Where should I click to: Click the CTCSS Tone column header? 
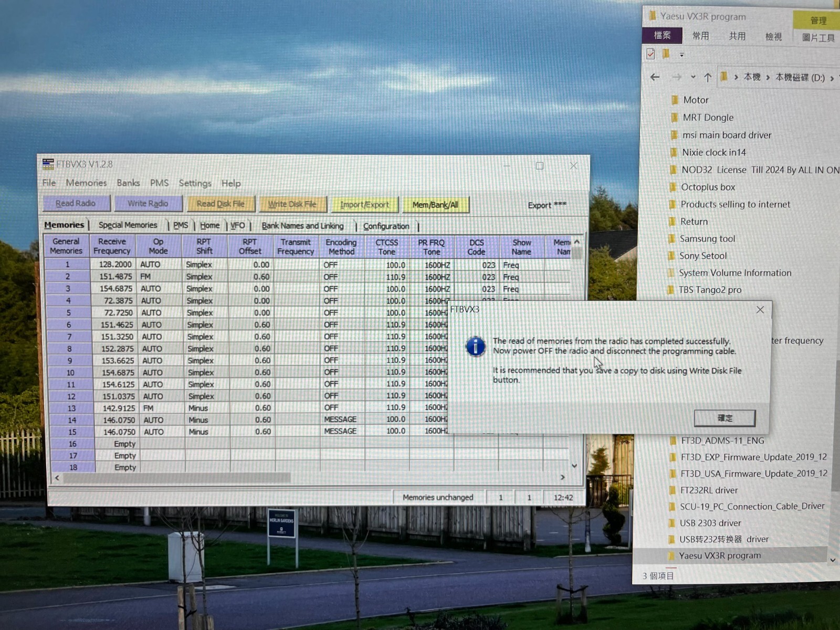pos(387,247)
